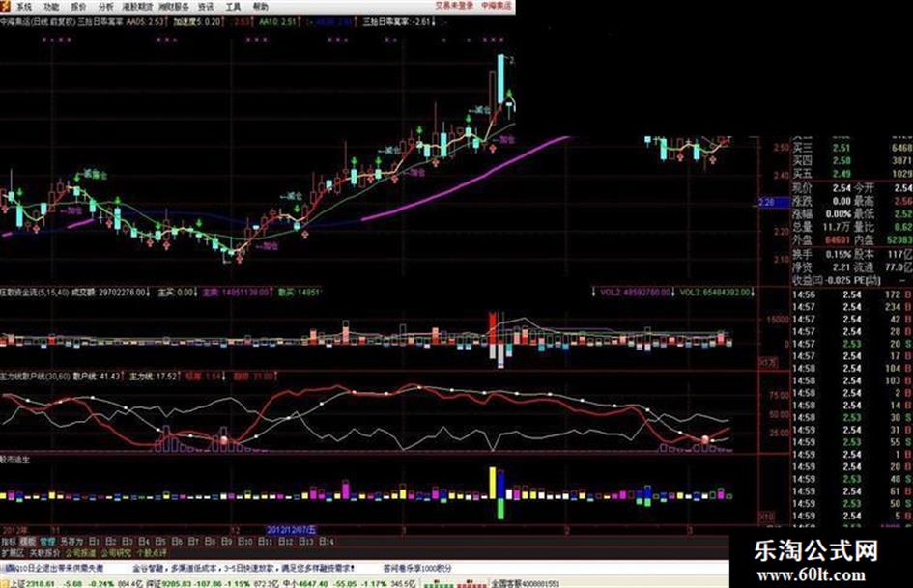Click the 股市逃生 indicator title
913x588 pixels.
coord(15,459)
